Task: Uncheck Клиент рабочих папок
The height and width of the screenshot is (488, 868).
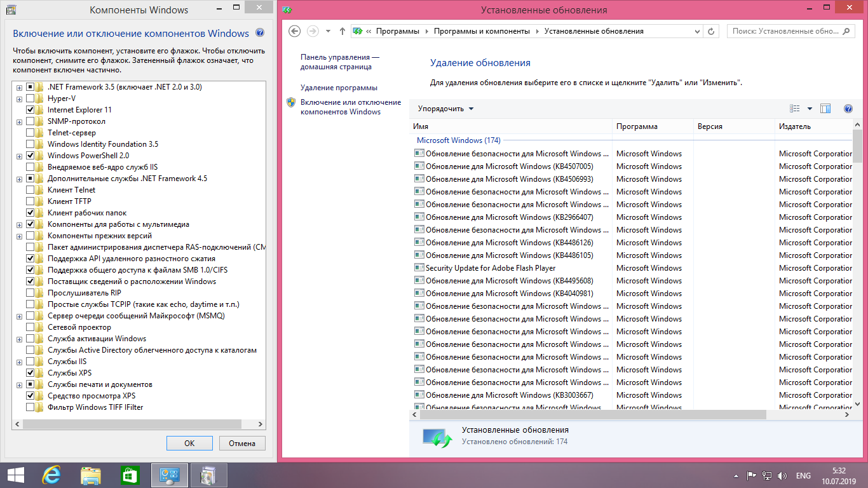Action: [x=31, y=213]
